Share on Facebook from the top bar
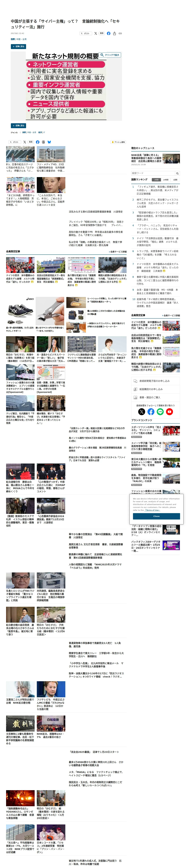 pyautogui.click(x=109, y=33)
